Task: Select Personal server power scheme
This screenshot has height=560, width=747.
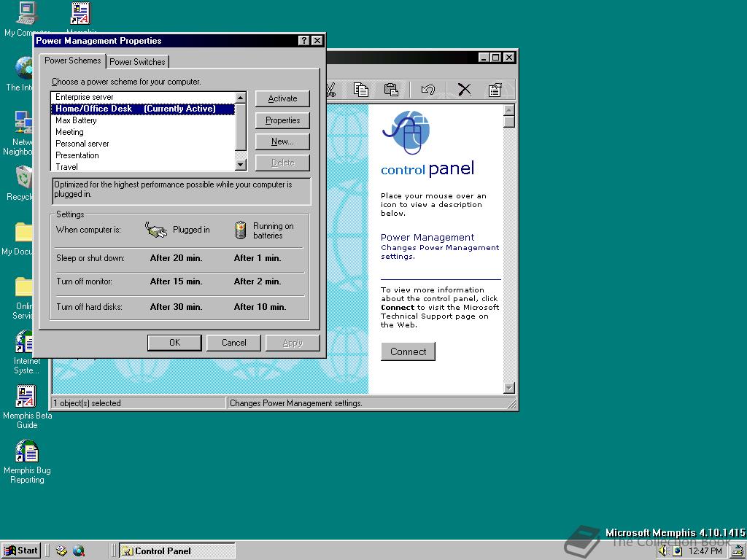Action: pyautogui.click(x=143, y=144)
